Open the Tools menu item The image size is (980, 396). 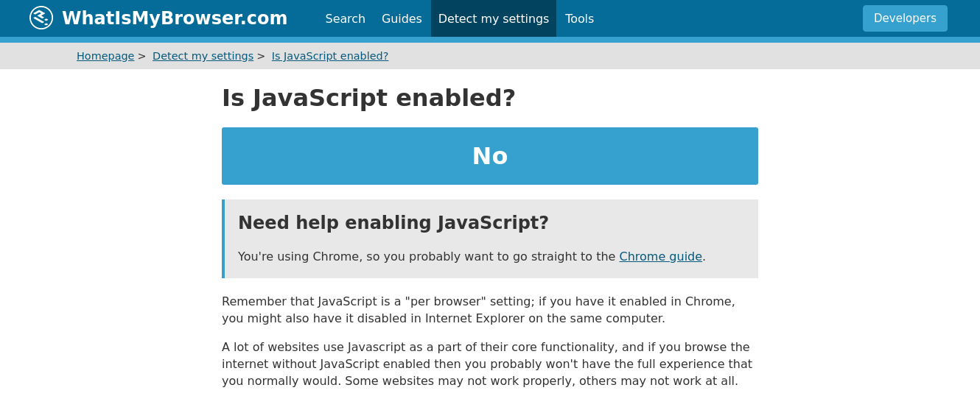click(x=579, y=18)
